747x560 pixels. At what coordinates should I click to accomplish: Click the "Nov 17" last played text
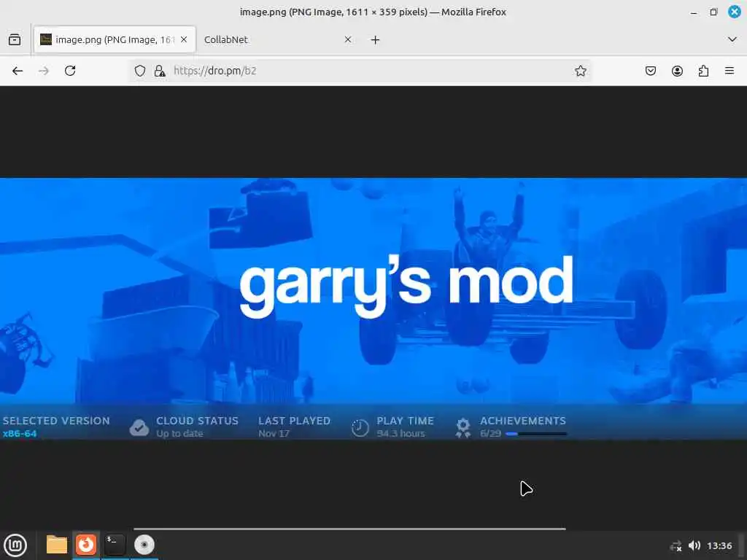tap(274, 434)
